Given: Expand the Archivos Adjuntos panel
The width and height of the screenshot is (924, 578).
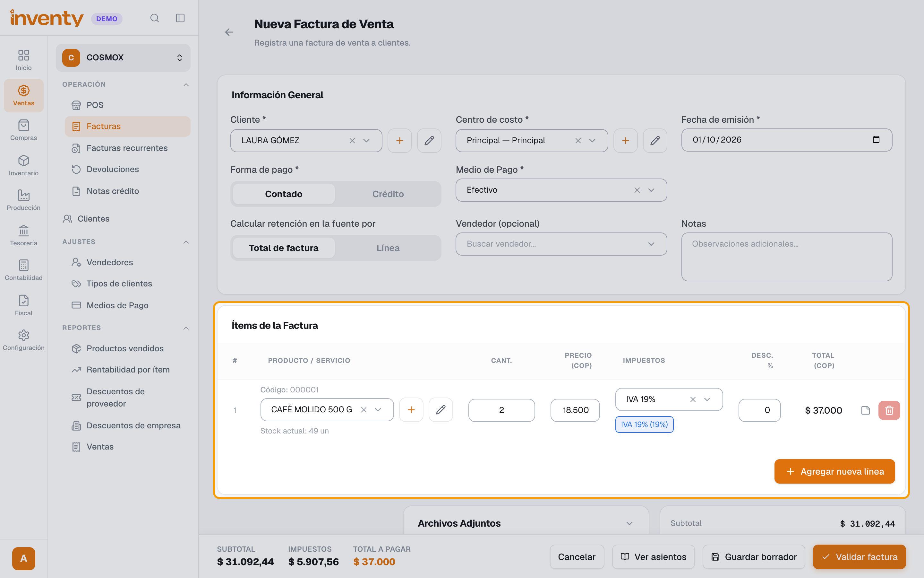Looking at the screenshot, I should tap(629, 523).
